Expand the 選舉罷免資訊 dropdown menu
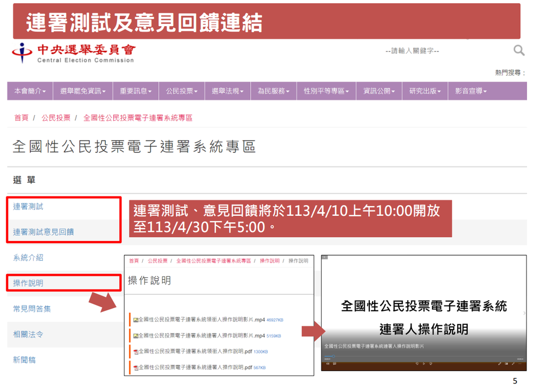 [83, 91]
